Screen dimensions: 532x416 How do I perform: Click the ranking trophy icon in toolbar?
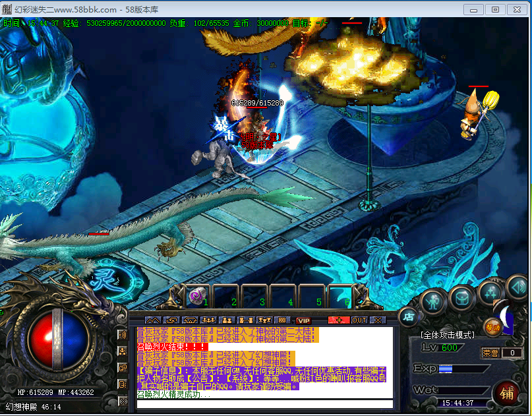(264, 320)
